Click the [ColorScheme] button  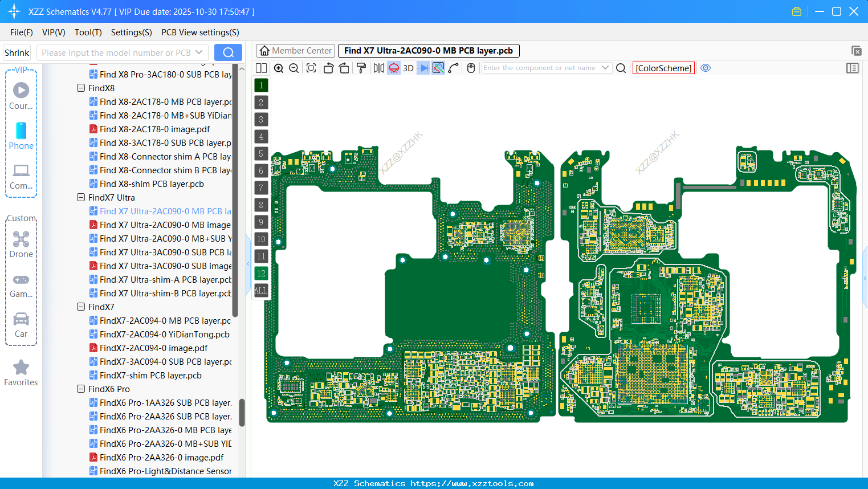pyautogui.click(x=663, y=68)
